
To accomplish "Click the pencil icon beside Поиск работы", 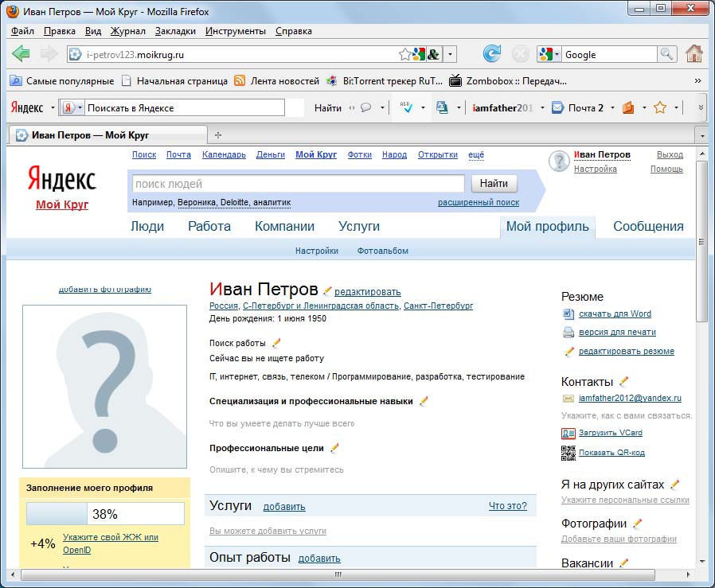I will click(x=276, y=343).
